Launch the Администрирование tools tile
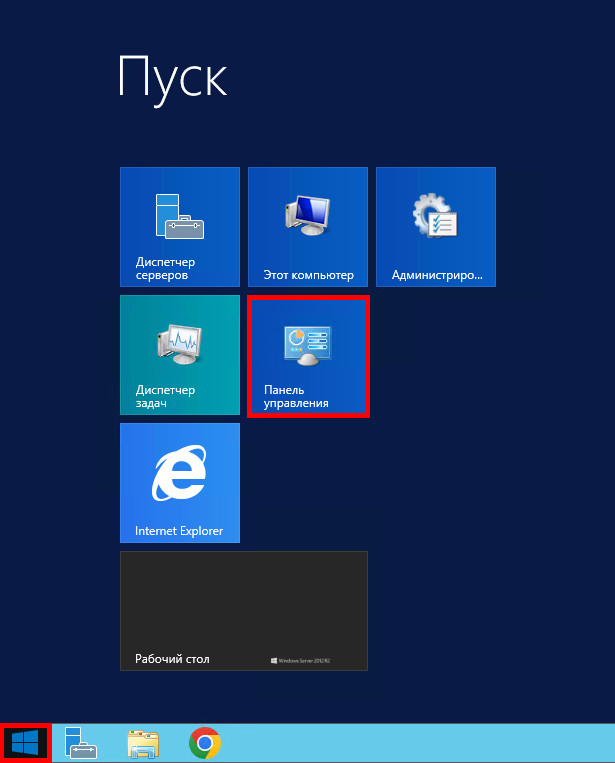 point(436,227)
